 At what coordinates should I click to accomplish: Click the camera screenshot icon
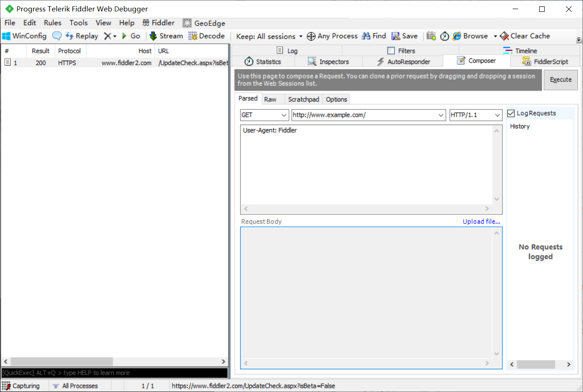tap(431, 36)
